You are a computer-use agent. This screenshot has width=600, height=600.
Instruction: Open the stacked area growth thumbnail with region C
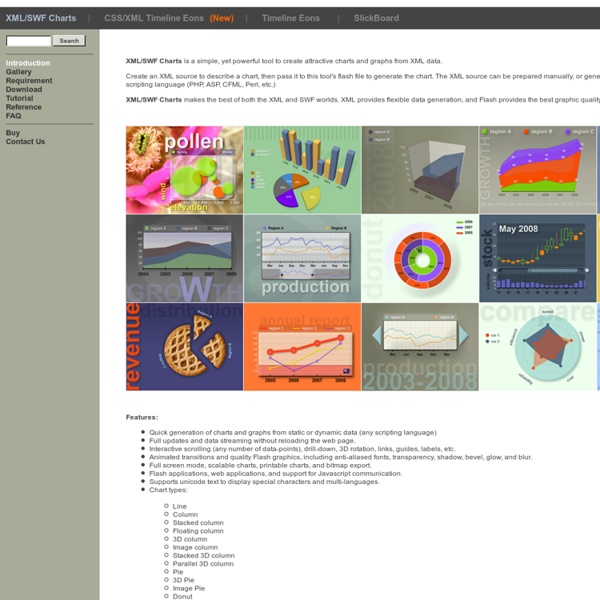[x=538, y=170]
